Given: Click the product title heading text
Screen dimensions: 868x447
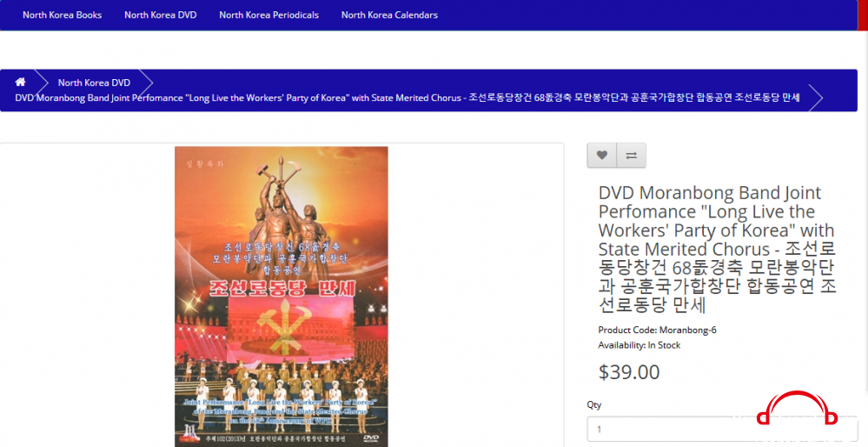Looking at the screenshot, I should (x=717, y=249).
